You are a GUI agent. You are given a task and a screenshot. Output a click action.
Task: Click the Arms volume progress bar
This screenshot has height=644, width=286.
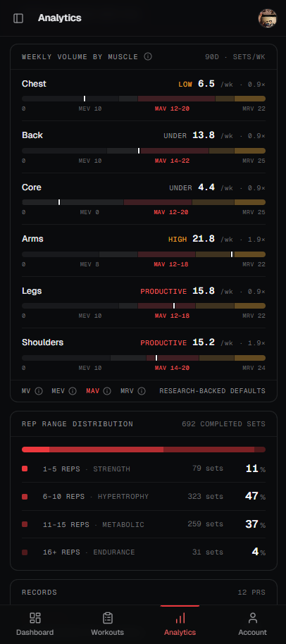tap(144, 254)
